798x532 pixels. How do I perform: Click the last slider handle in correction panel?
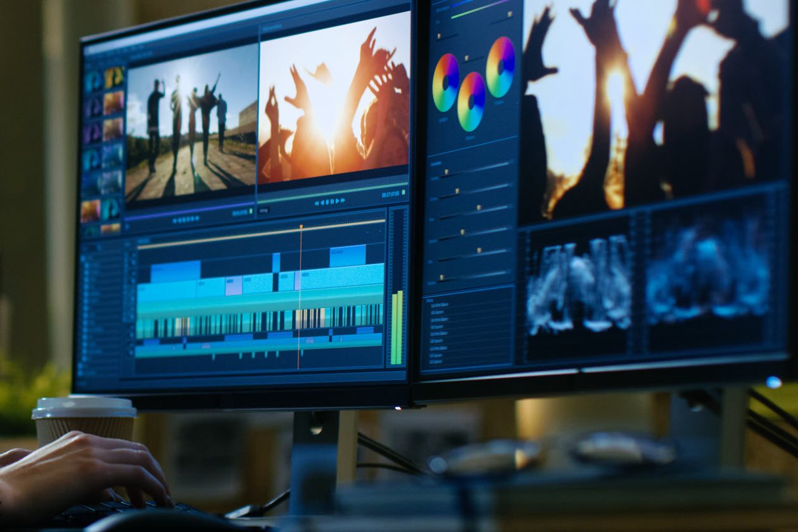pyautogui.click(x=441, y=277)
